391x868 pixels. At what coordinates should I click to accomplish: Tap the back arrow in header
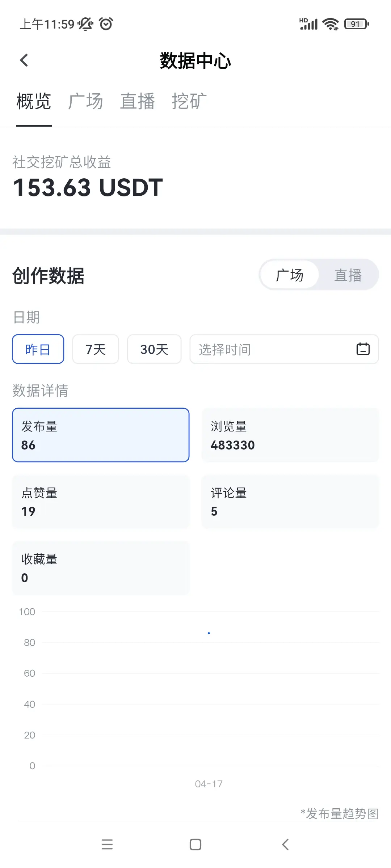pyautogui.click(x=24, y=60)
